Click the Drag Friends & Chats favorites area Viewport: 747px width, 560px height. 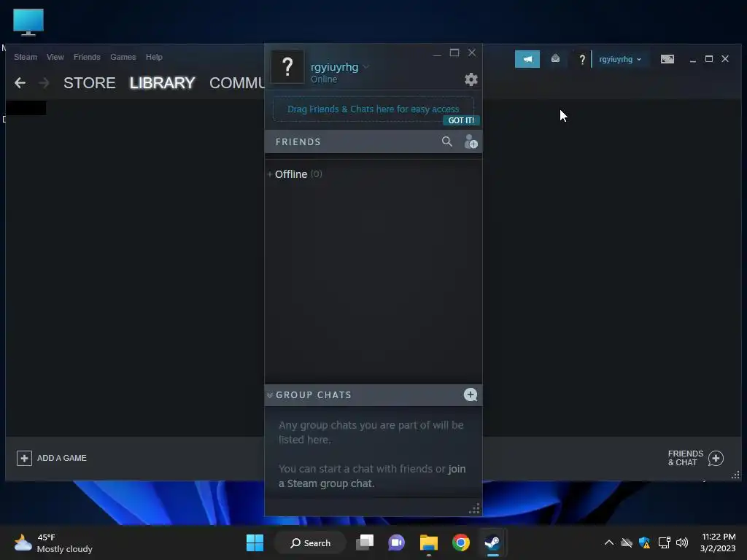click(373, 109)
